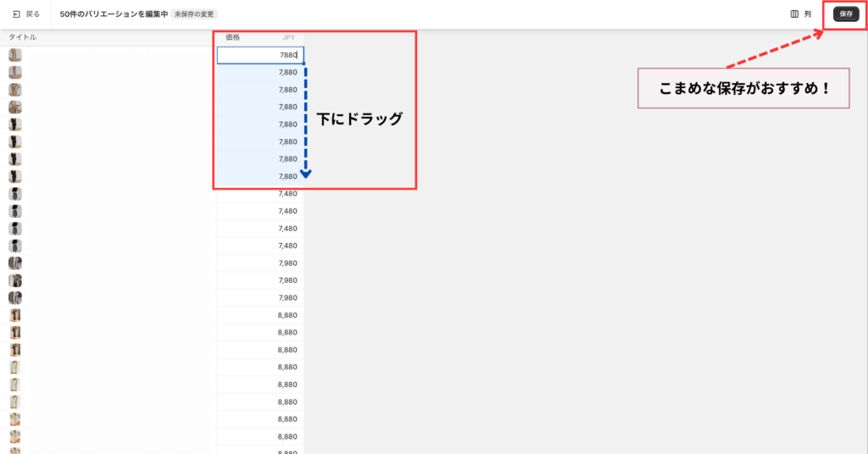The height and width of the screenshot is (454, 868).
Task: Click the thumbnail in the first 7,480 row
Action: pos(15,194)
